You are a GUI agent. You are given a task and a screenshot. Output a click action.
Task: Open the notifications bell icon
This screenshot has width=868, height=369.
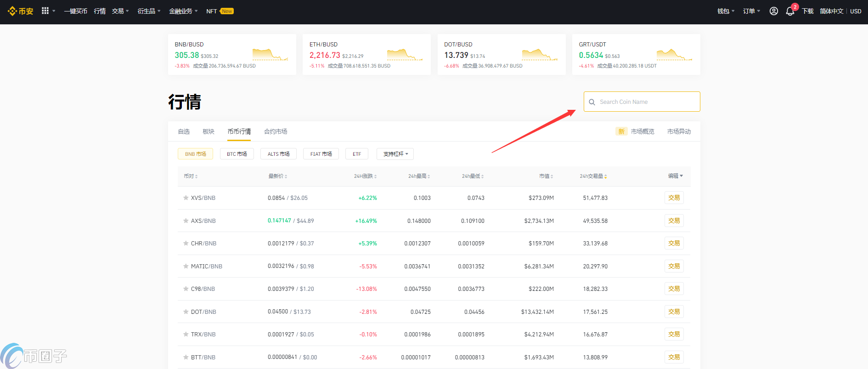[x=790, y=11]
